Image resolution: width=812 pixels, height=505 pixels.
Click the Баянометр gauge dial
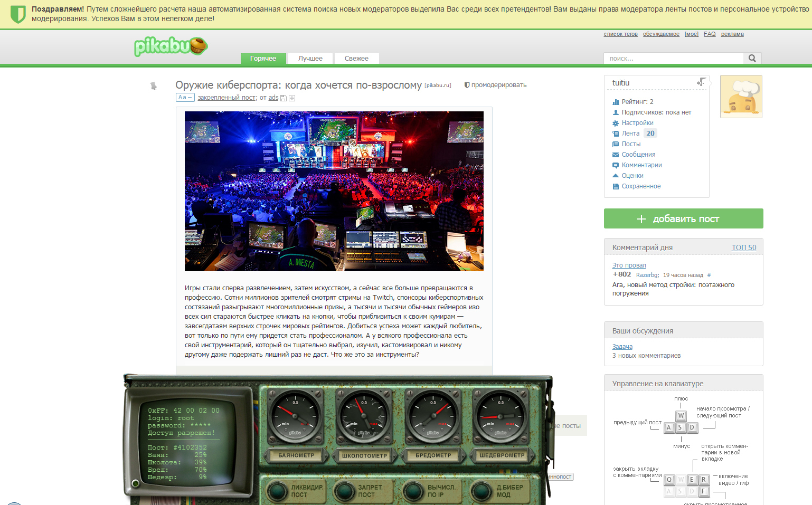click(296, 417)
